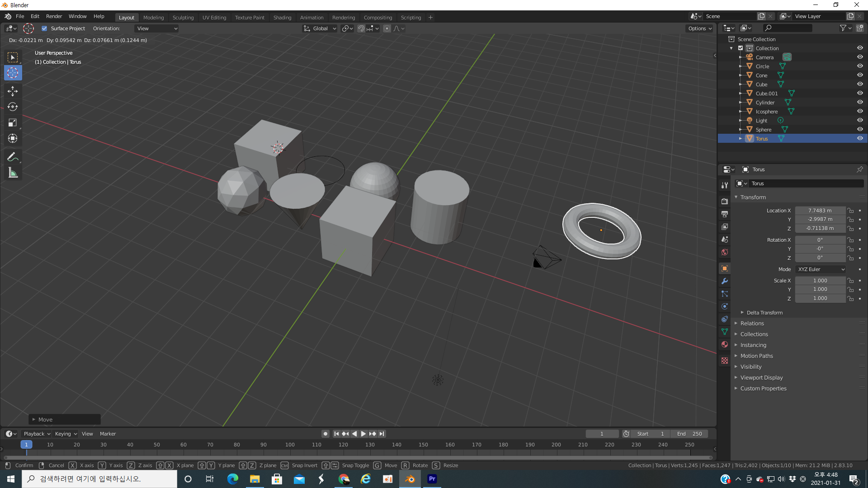Screen dimensions: 868x488
Task: Select the Icosphere item in outliner
Action: click(x=767, y=112)
